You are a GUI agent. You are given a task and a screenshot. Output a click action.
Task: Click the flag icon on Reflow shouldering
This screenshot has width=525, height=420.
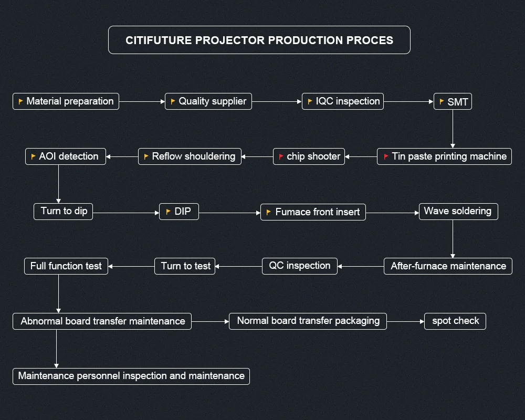pyautogui.click(x=146, y=156)
